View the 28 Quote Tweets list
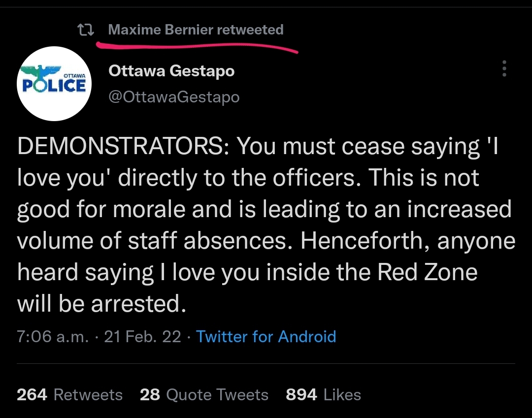 (204, 394)
